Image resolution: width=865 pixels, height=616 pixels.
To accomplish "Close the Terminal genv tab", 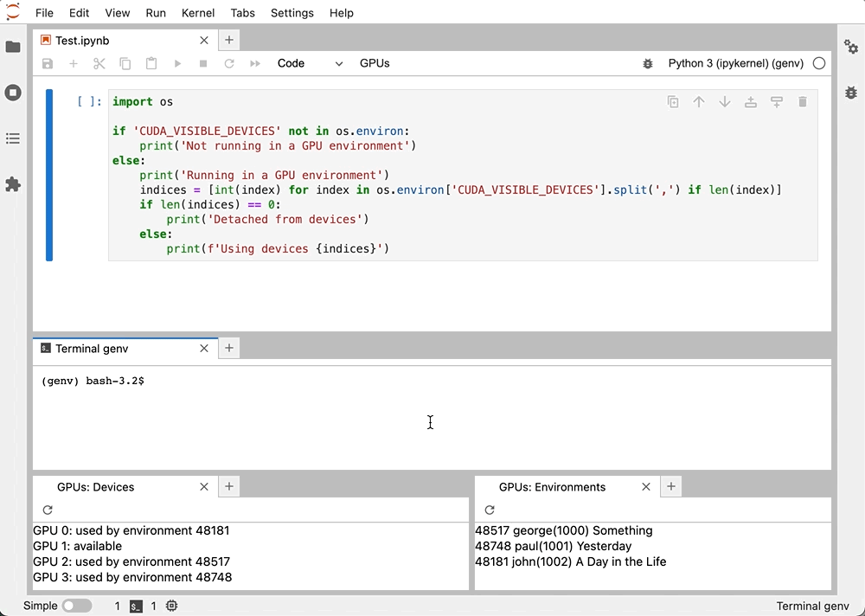I will pyautogui.click(x=204, y=349).
